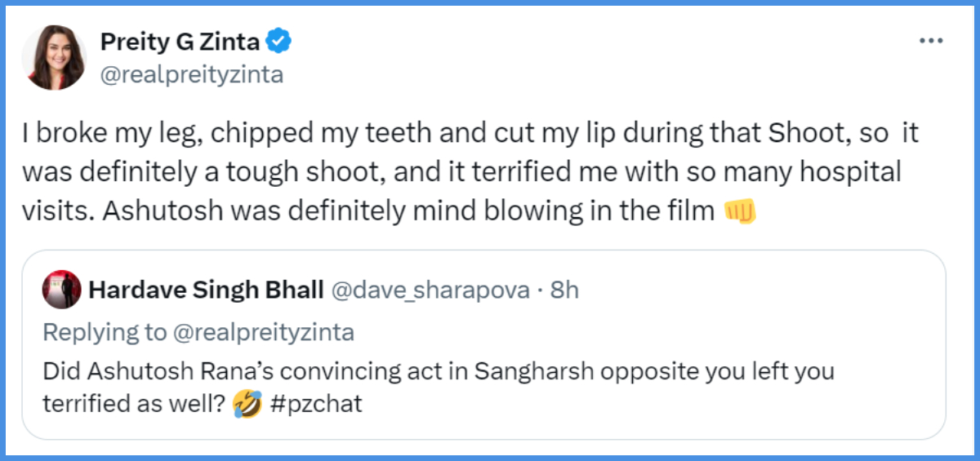Click Hardave Singh Bhall's small avatar

[x=61, y=290]
